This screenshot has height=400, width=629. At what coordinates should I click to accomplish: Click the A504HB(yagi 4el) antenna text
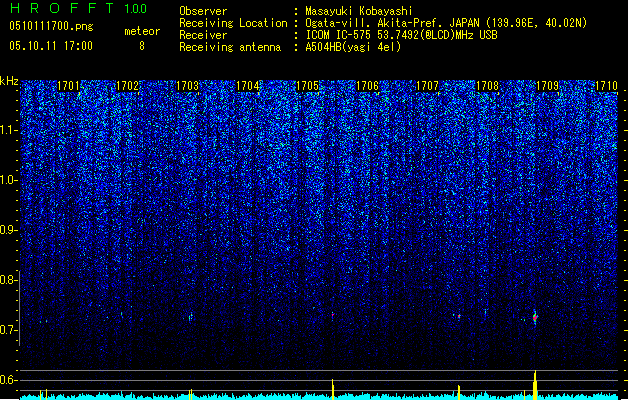click(x=353, y=47)
